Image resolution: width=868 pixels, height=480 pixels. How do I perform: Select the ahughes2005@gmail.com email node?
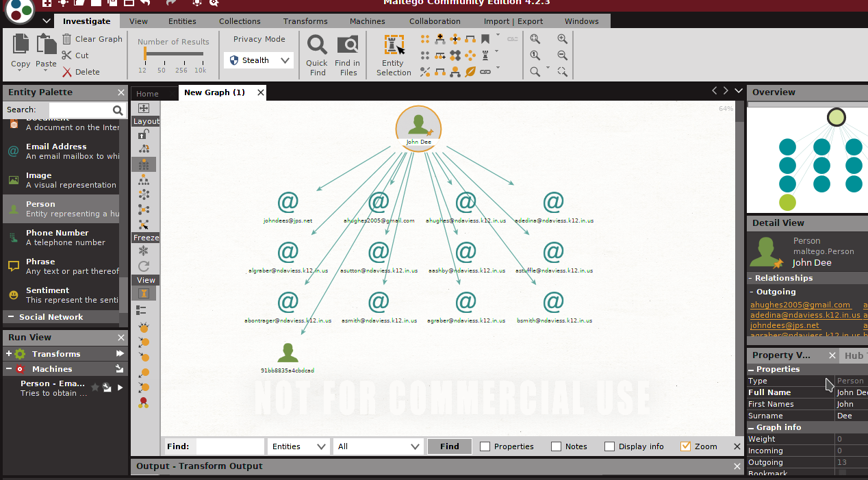click(x=379, y=207)
